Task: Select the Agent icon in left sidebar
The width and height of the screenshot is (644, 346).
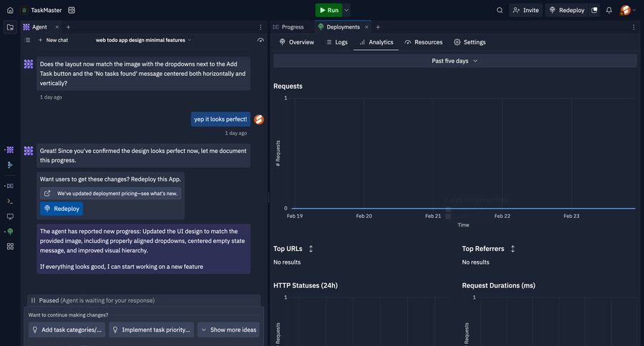Action: pyautogui.click(x=10, y=150)
